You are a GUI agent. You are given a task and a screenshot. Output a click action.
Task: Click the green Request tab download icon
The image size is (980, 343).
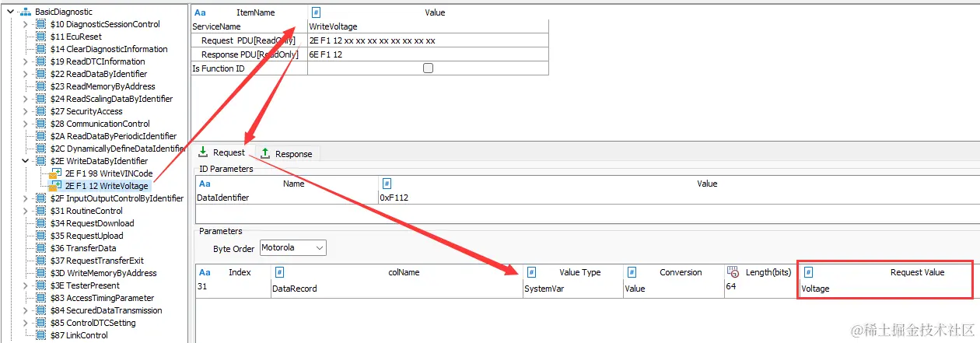click(203, 152)
